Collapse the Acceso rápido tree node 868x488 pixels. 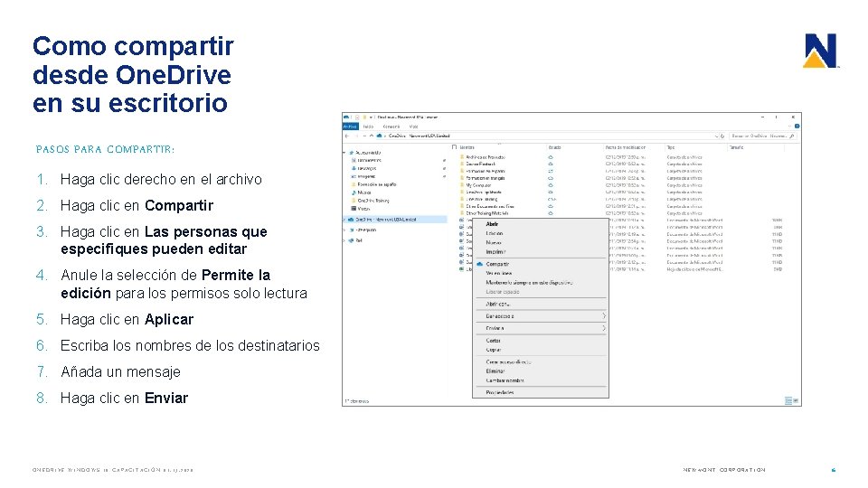tap(344, 152)
